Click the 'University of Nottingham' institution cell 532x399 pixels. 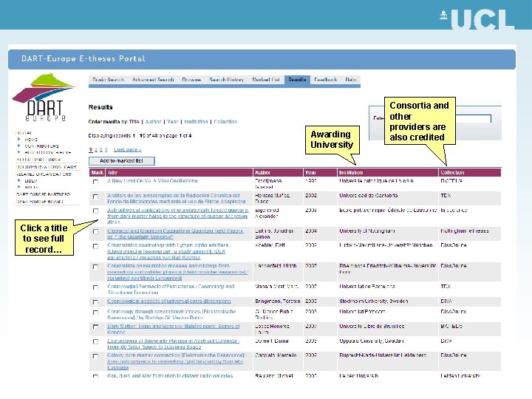[367, 231]
